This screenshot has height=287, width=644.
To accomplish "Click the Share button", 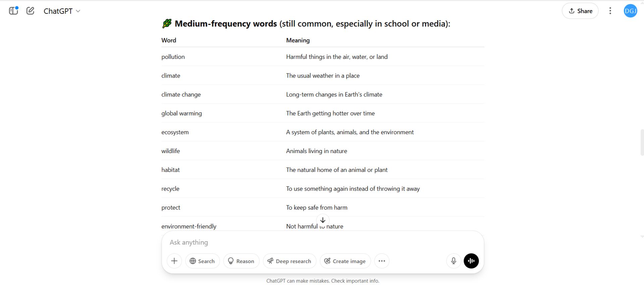I will [x=580, y=11].
